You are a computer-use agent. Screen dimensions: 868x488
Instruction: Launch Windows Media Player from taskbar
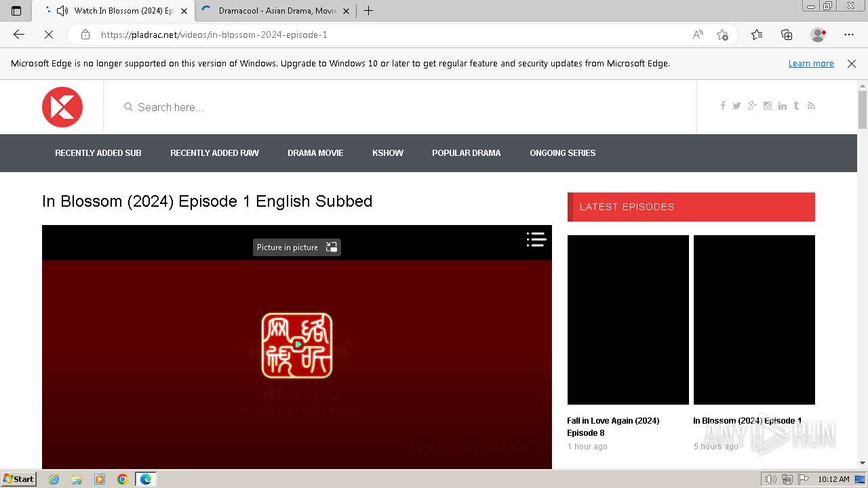(x=100, y=479)
